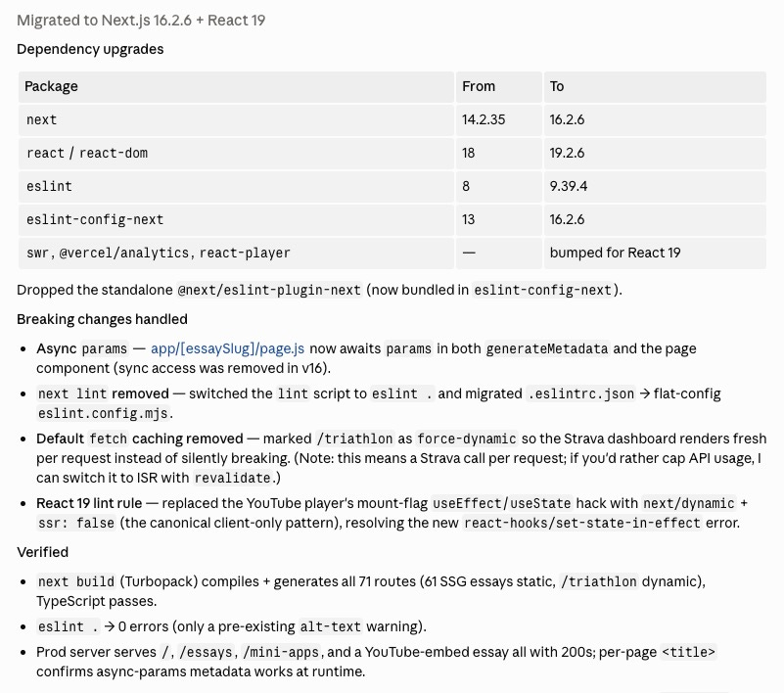The height and width of the screenshot is (693, 784).
Task: Click the 'Breaking changes handled' heading
Action: tap(102, 319)
